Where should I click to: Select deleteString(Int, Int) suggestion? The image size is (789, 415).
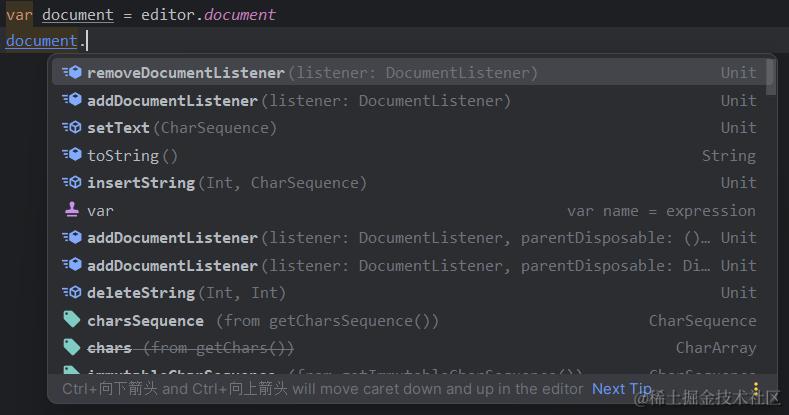(409, 292)
